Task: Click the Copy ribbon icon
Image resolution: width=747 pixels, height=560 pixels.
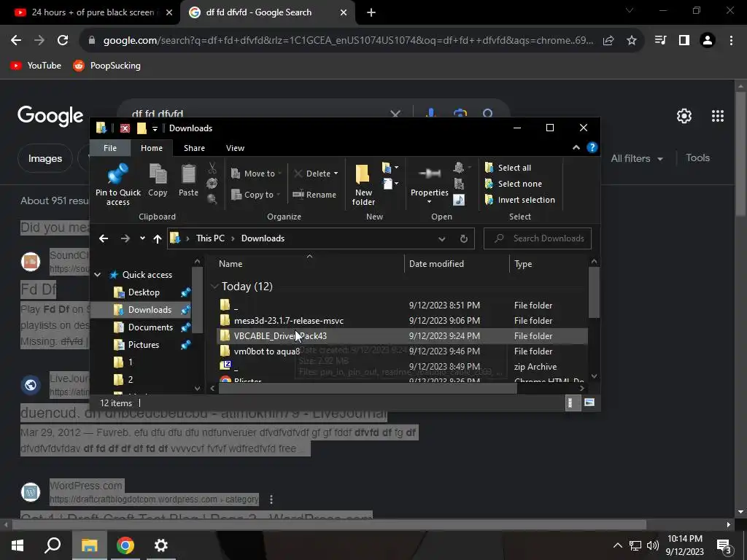Action: pos(158,180)
